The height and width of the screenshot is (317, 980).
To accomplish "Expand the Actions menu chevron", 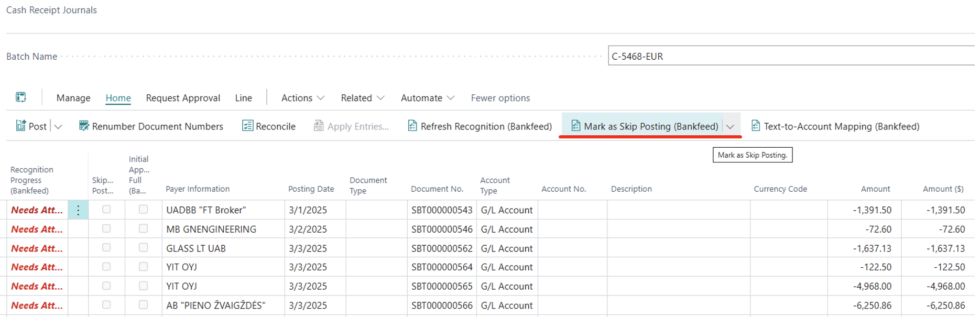I will tap(321, 98).
